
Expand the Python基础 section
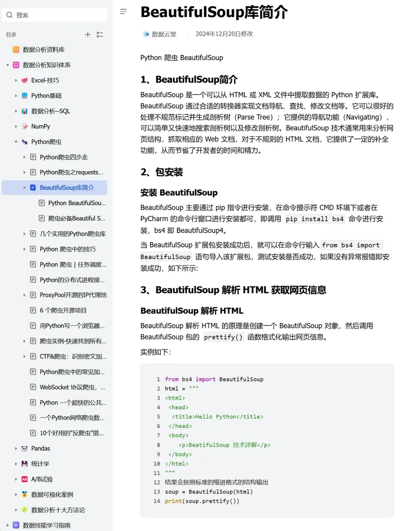[x=16, y=96]
